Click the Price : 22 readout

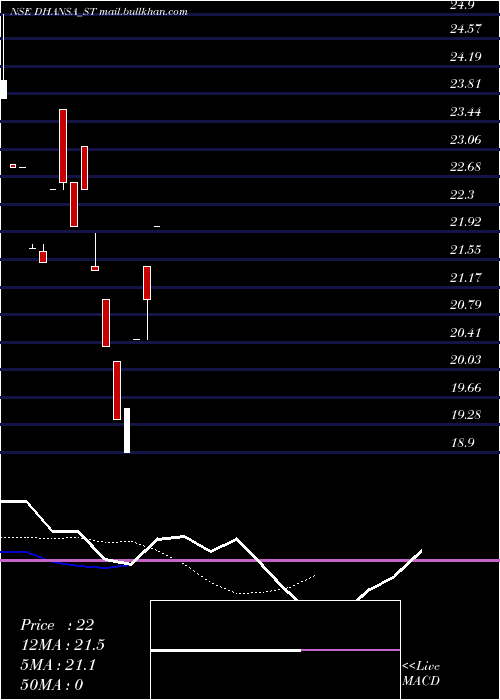coord(57,625)
